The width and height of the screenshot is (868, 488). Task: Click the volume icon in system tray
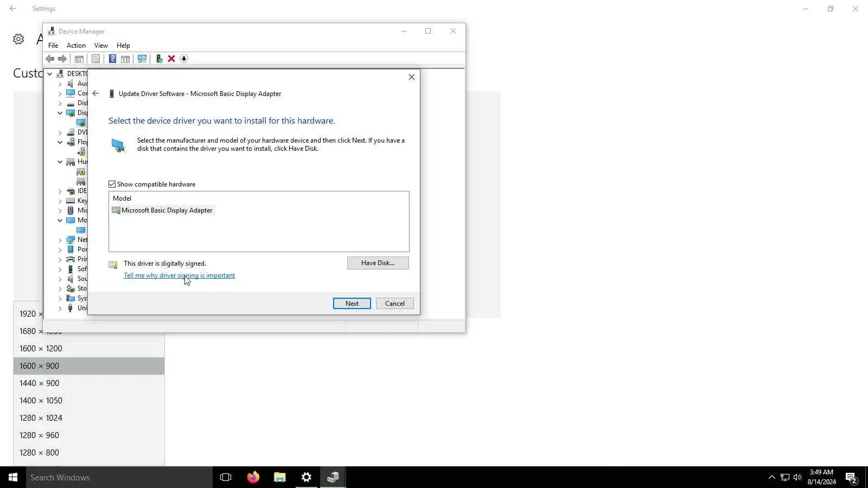tap(797, 477)
